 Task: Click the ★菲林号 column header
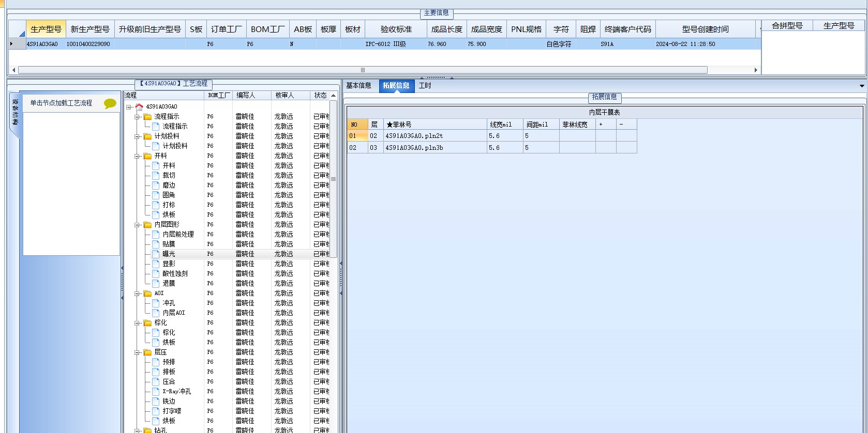coord(435,125)
